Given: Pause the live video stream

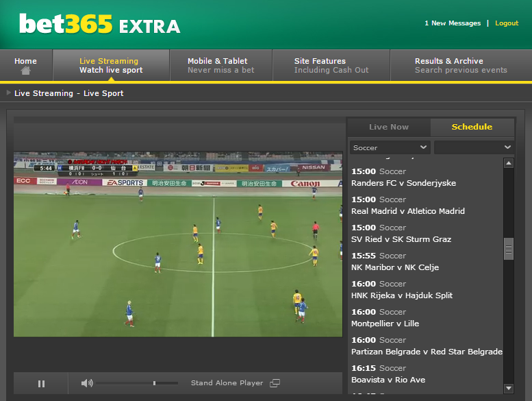Looking at the screenshot, I should 41,384.
